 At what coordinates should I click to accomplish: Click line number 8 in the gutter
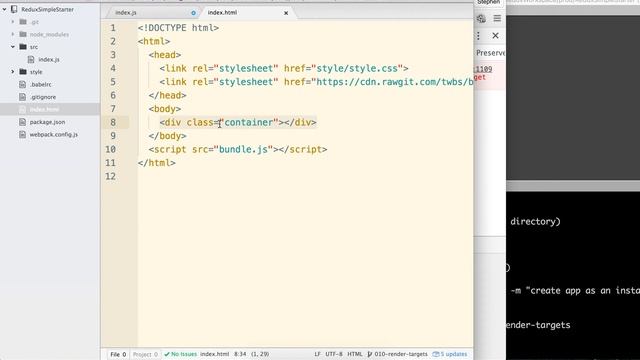[113, 122]
